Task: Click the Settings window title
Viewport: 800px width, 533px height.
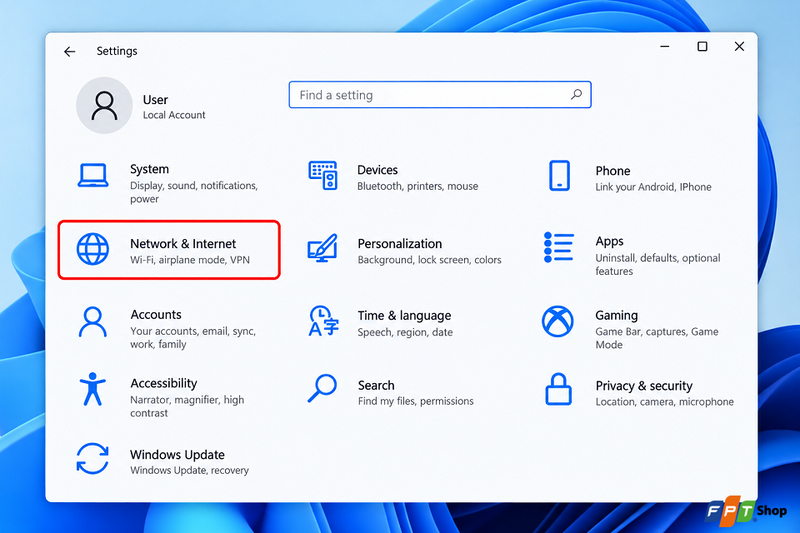Action: coord(117,51)
